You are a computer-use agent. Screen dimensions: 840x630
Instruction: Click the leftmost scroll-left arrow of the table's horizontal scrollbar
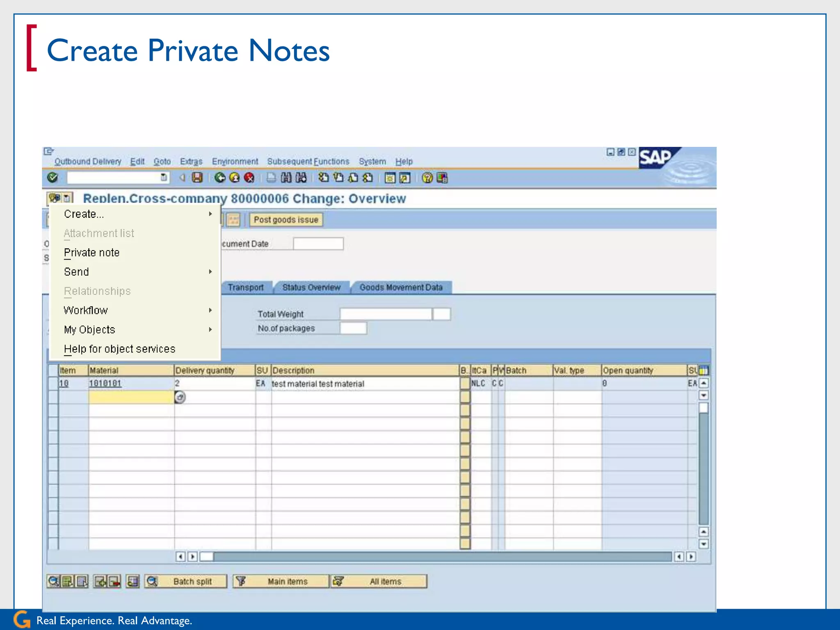[x=180, y=557]
